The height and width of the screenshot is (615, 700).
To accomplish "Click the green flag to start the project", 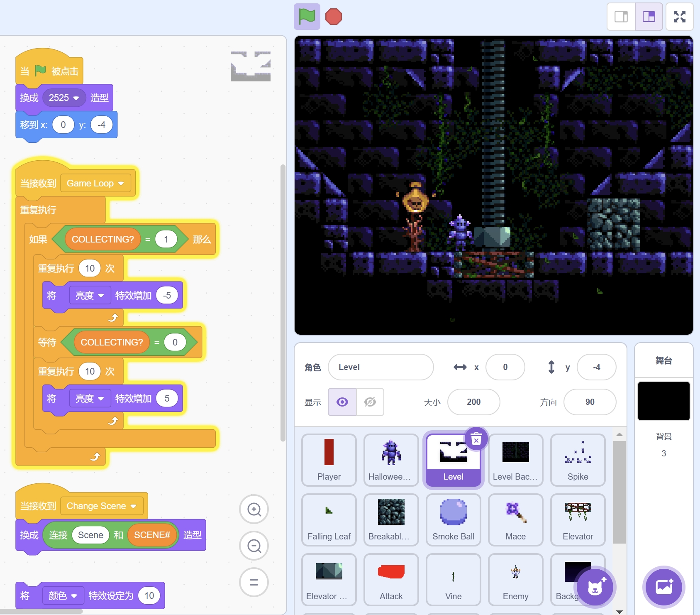I will tap(307, 17).
